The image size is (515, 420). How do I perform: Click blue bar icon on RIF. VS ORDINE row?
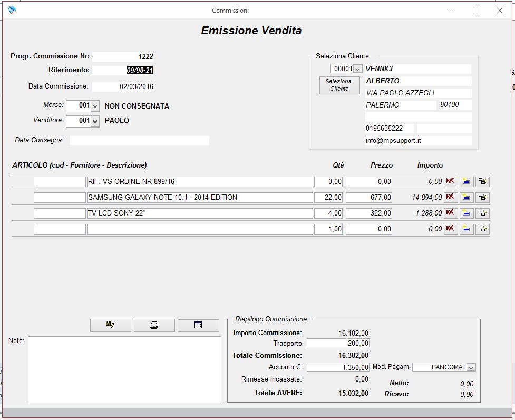pos(466,181)
